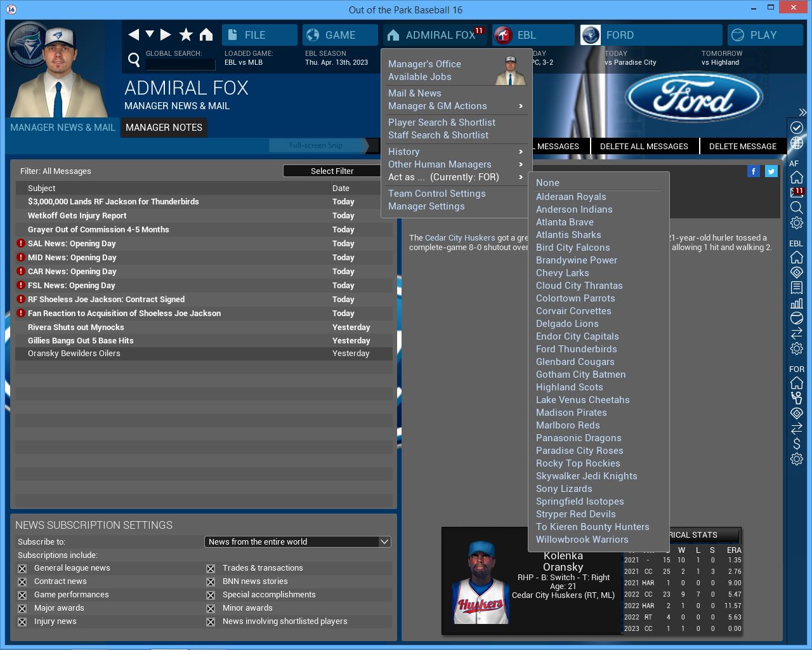Image resolution: width=812 pixels, height=650 pixels.
Task: Open the dollar sign finances icon in sidebar
Action: [x=797, y=444]
